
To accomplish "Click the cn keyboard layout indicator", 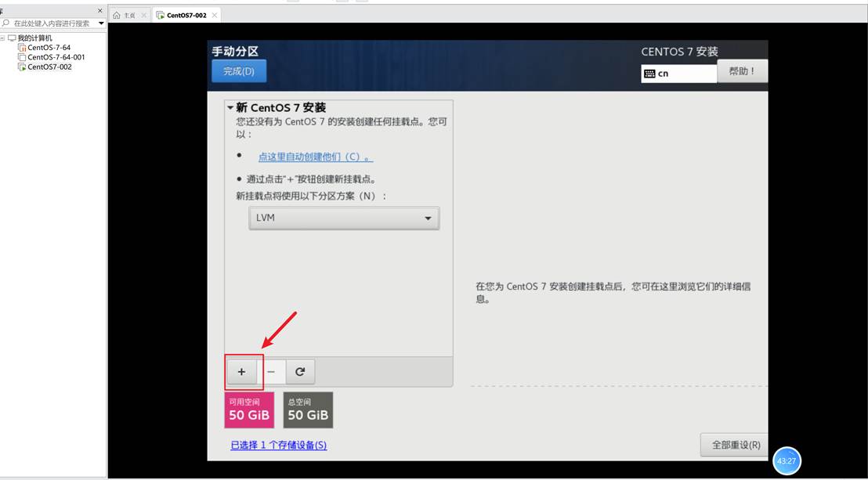I will (679, 74).
